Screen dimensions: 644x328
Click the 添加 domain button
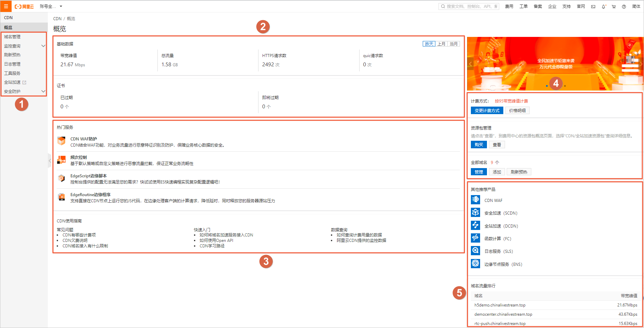497,172
